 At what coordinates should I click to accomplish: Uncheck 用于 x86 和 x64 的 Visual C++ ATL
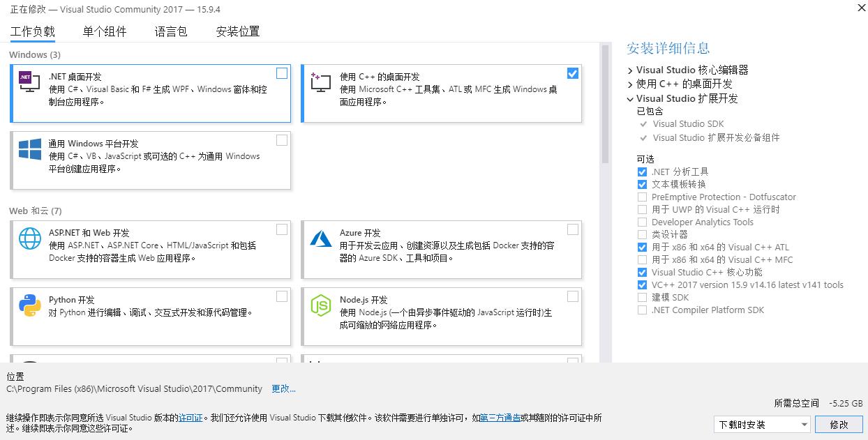(x=642, y=247)
